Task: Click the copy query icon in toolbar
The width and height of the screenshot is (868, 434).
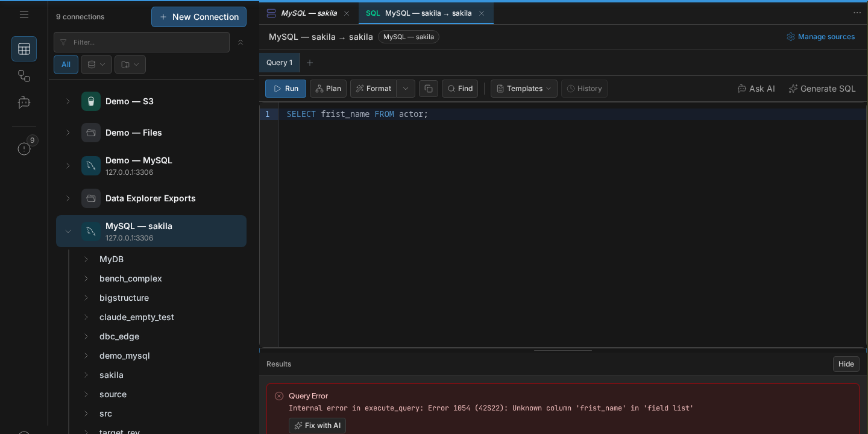Action: [x=429, y=89]
